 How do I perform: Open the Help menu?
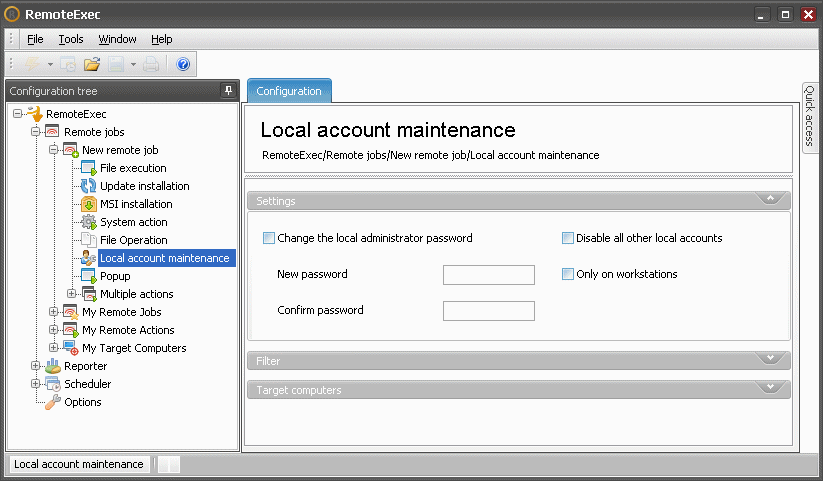[x=162, y=39]
